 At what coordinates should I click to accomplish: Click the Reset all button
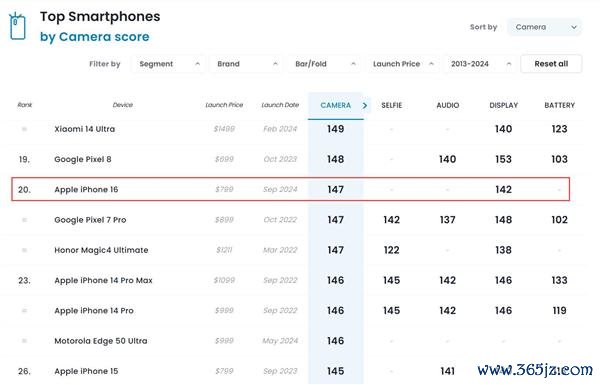[x=551, y=64]
